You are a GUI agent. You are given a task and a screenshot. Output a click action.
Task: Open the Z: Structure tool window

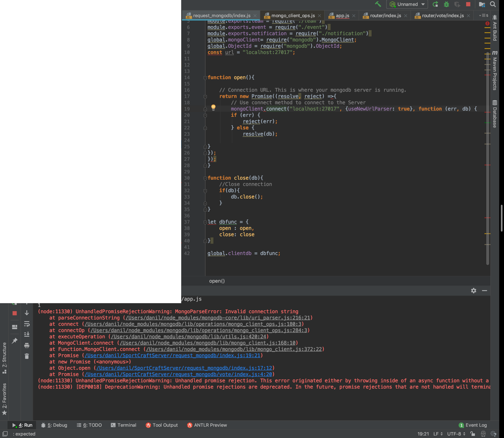pos(4,358)
